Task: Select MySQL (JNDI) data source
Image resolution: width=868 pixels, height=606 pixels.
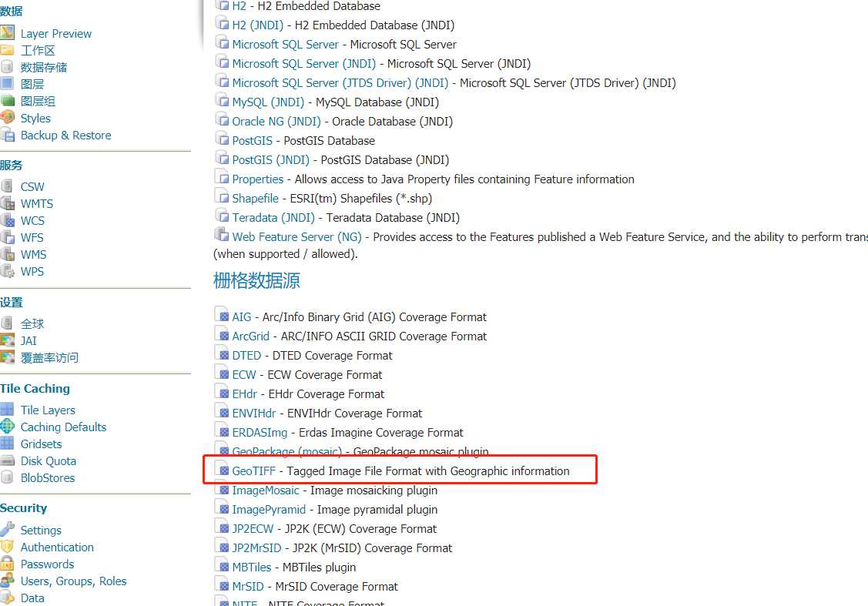Action: pos(268,102)
